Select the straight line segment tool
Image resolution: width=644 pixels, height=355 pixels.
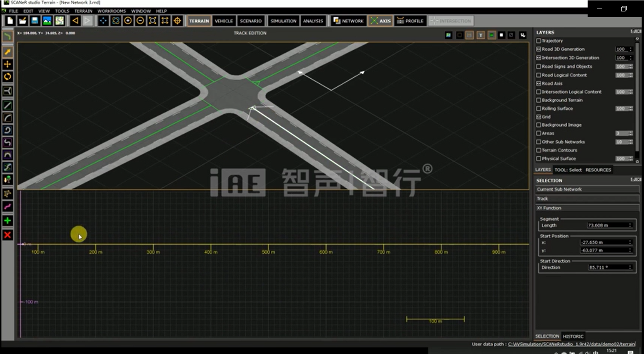[7, 105]
